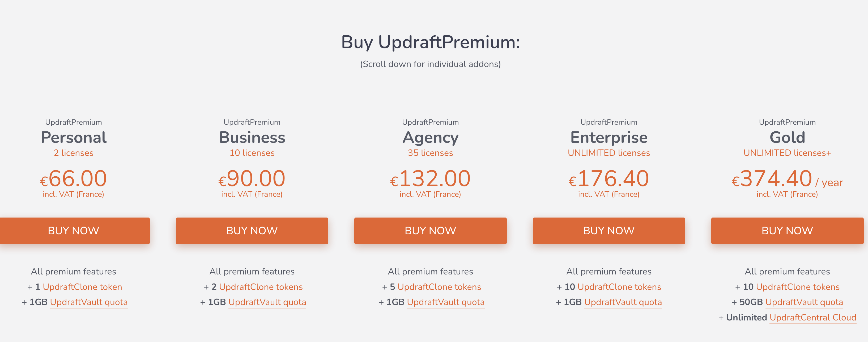Click Buy Now for the Personal plan
Image resolution: width=868 pixels, height=342 pixels.
pyautogui.click(x=74, y=230)
